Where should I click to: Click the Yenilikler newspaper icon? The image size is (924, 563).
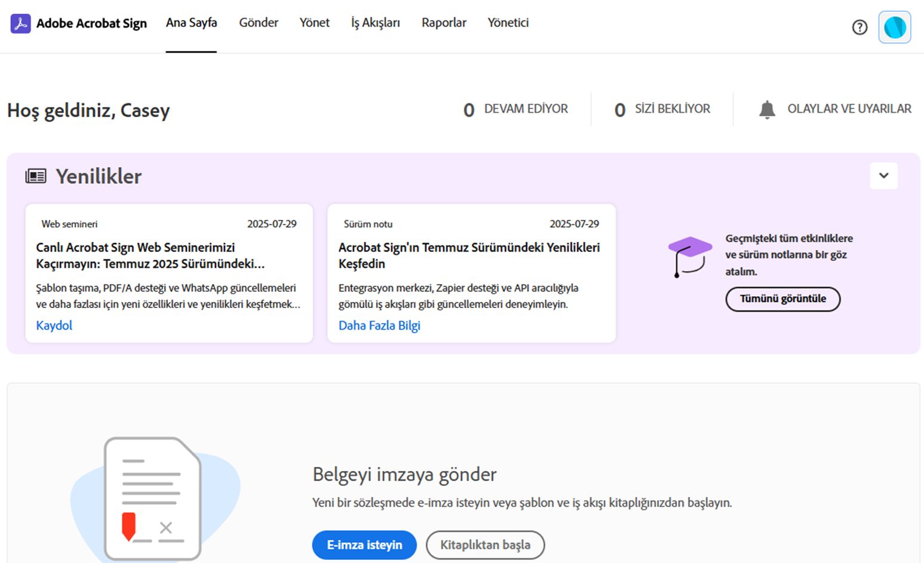pyautogui.click(x=36, y=176)
